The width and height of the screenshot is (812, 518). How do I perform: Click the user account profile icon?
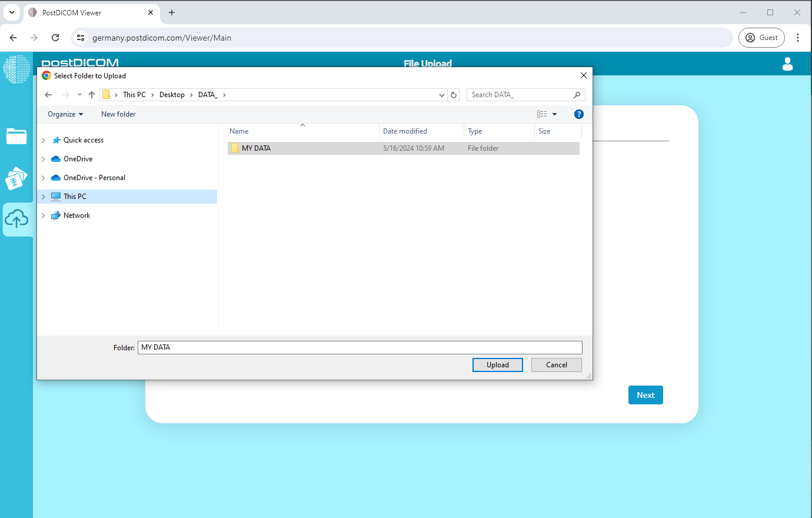tap(787, 64)
